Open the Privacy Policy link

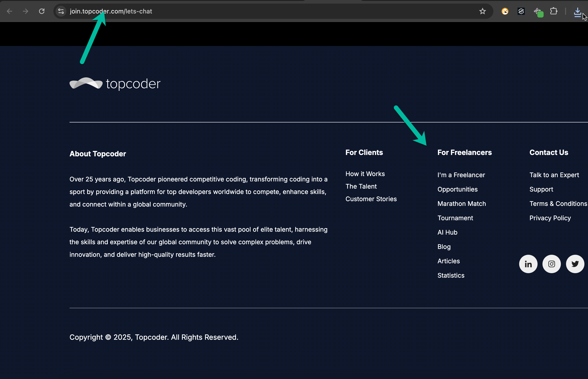point(550,218)
